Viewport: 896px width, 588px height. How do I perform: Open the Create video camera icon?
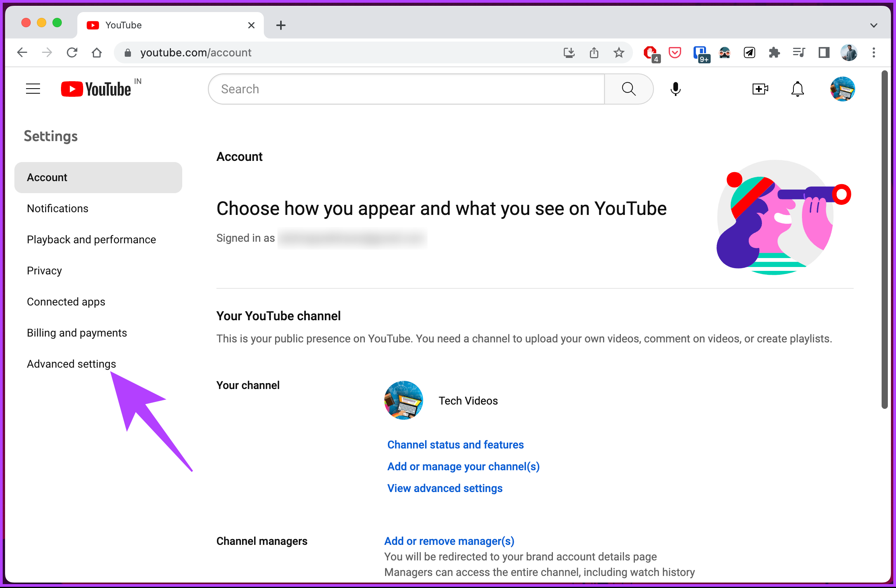click(760, 89)
